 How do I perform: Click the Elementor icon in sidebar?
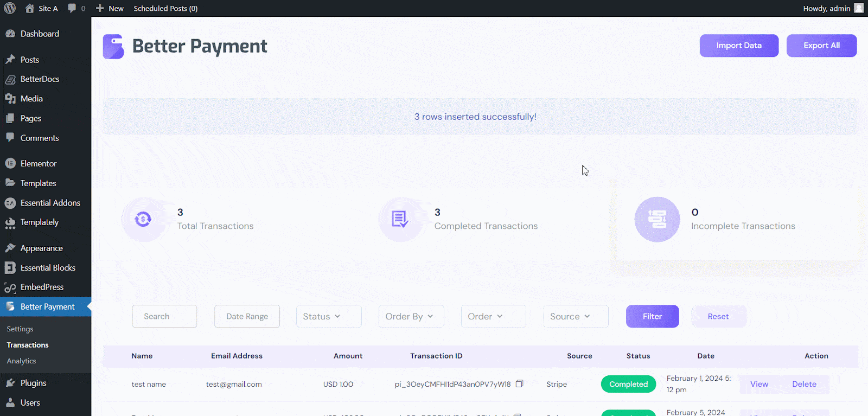point(10,163)
